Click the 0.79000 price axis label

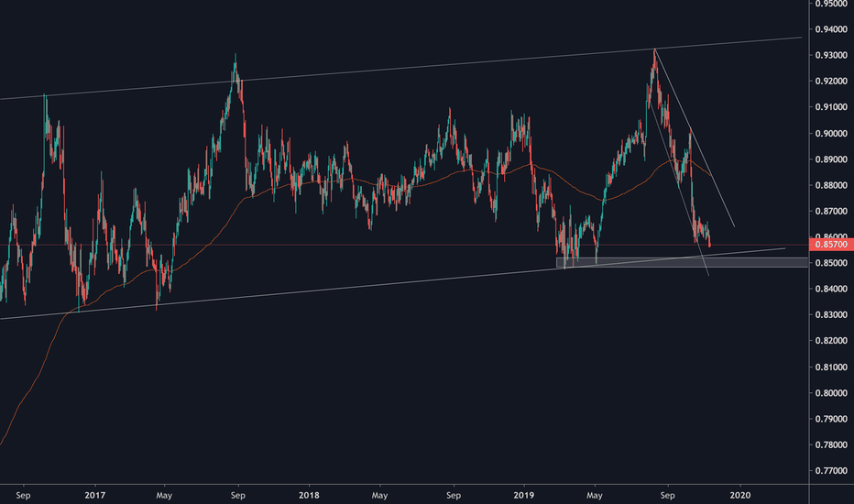click(x=831, y=419)
